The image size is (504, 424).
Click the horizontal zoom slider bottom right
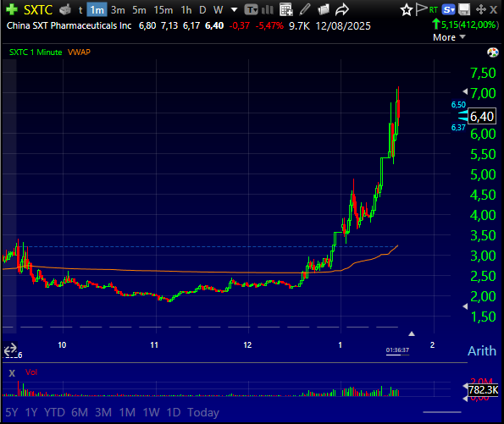[442, 412]
